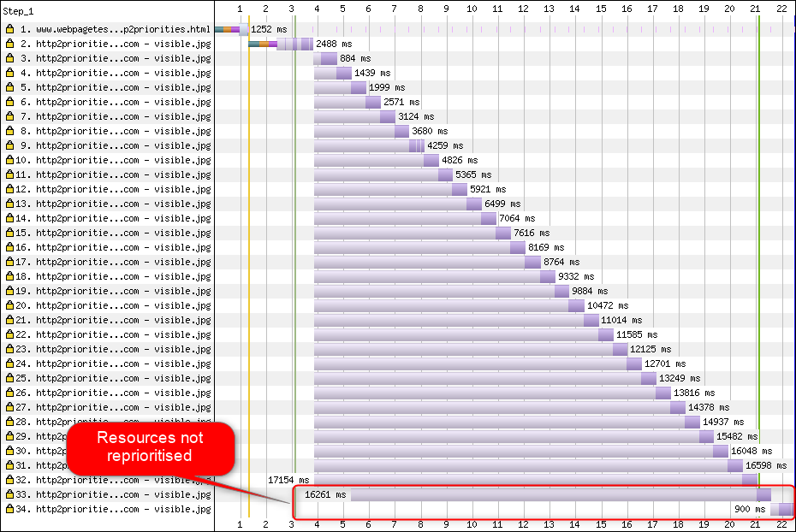
Task: Click the 3-second mark on top axis
Action: tap(291, 9)
